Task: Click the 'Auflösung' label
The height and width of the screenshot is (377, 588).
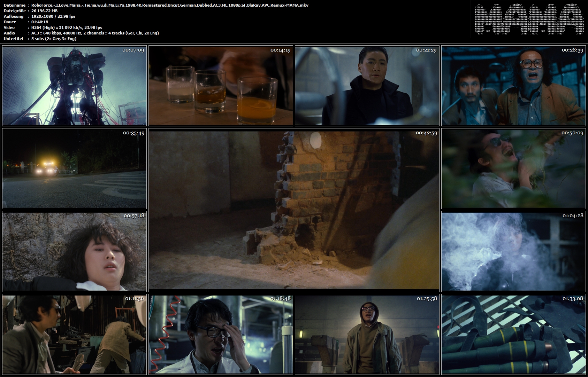Action: point(14,16)
